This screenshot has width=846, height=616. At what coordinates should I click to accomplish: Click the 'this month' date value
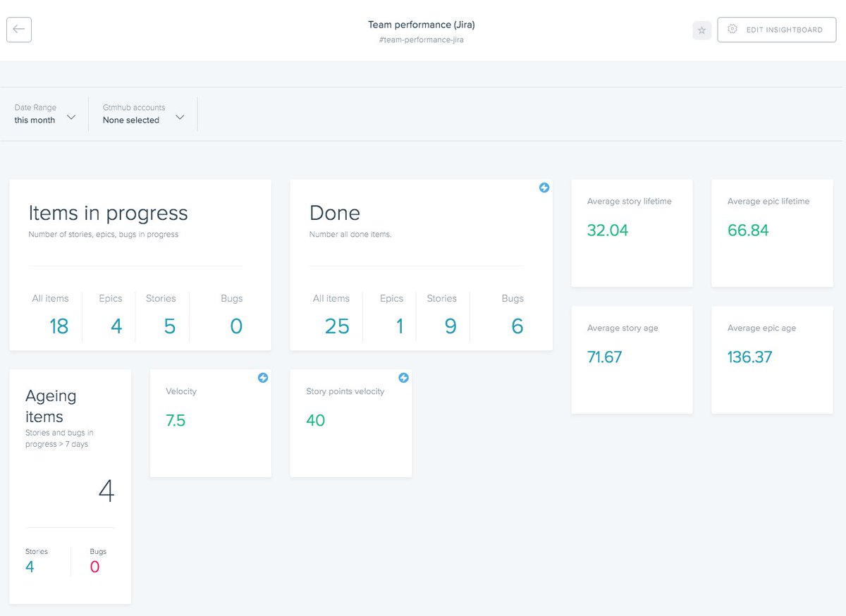tap(35, 121)
